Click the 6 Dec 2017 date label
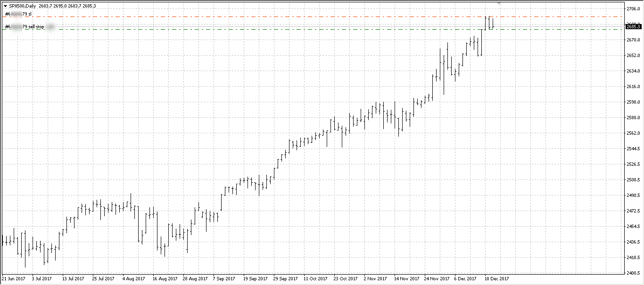The width and height of the screenshot is (644, 285). (x=465, y=279)
